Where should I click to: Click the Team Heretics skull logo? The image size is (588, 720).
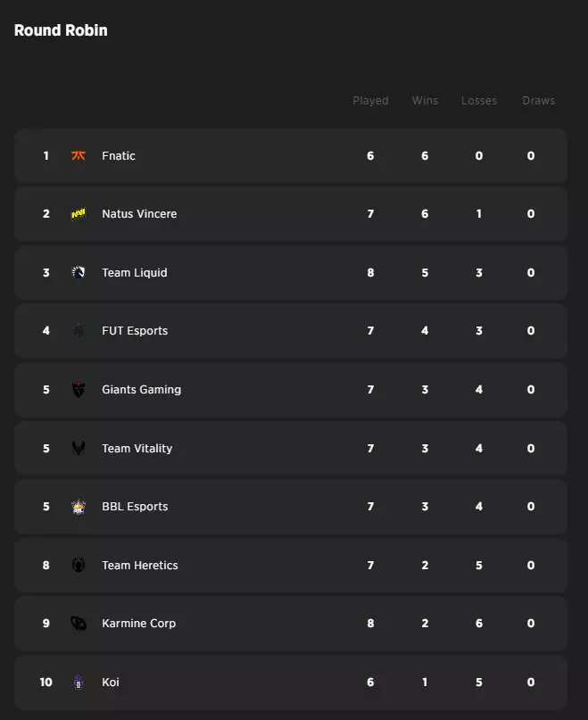click(79, 565)
